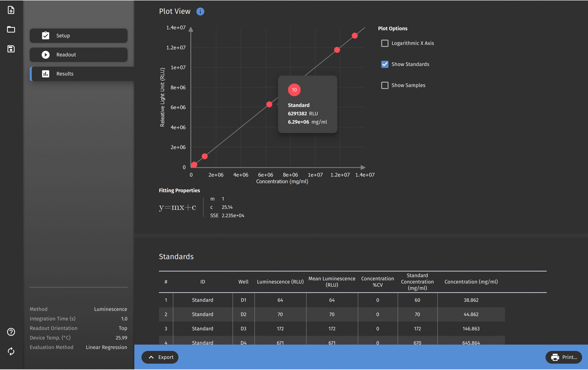
Task: Open the folder icon in left sidebar
Action: pos(11,30)
